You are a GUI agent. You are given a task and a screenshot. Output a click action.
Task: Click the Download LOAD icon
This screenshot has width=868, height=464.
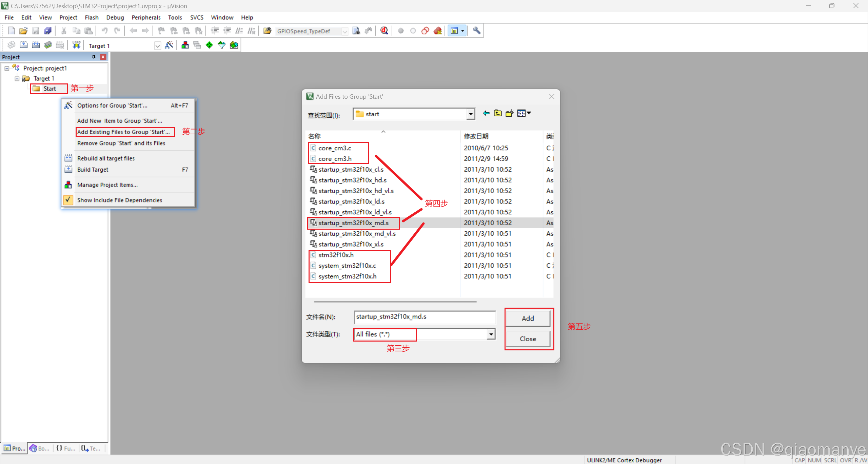click(x=76, y=45)
